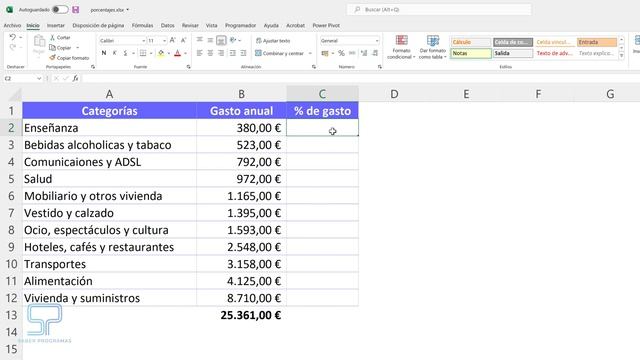Click the Buscar search box
Screen dimensions: 640x360
pos(439,9)
